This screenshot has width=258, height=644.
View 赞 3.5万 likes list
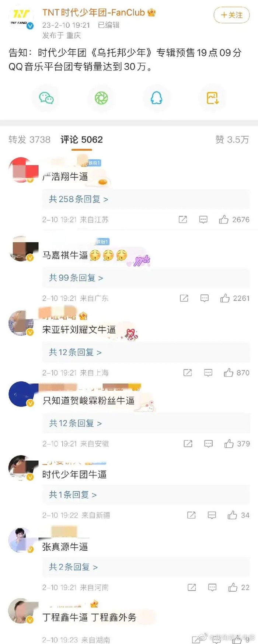(232, 139)
